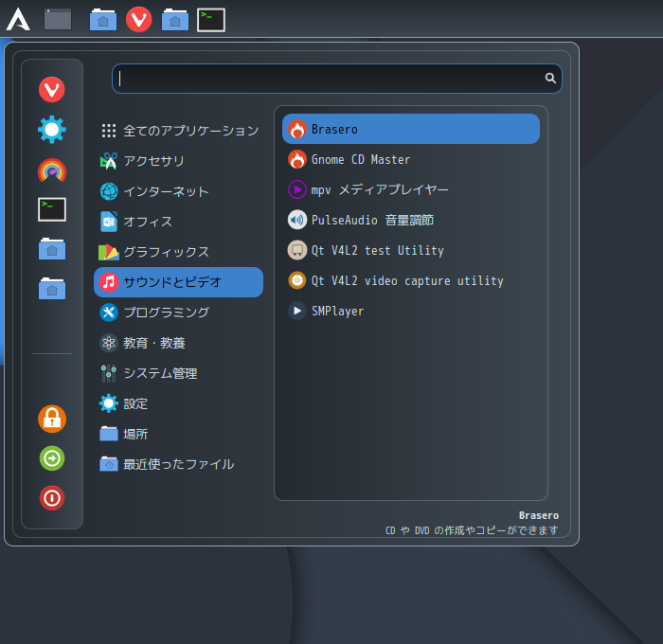Open the Arch Linux menu launcher icon

pyautogui.click(x=18, y=20)
